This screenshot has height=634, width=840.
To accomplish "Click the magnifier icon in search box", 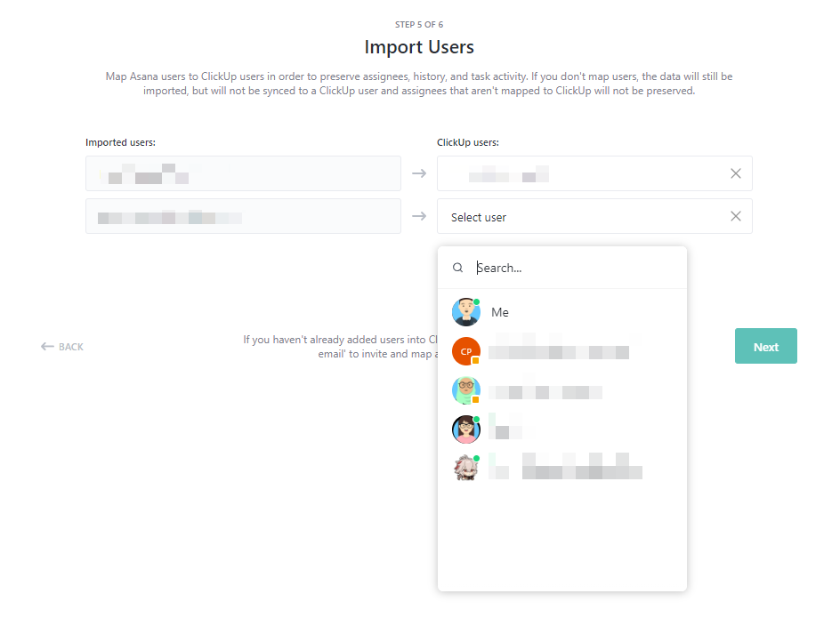I will point(457,268).
